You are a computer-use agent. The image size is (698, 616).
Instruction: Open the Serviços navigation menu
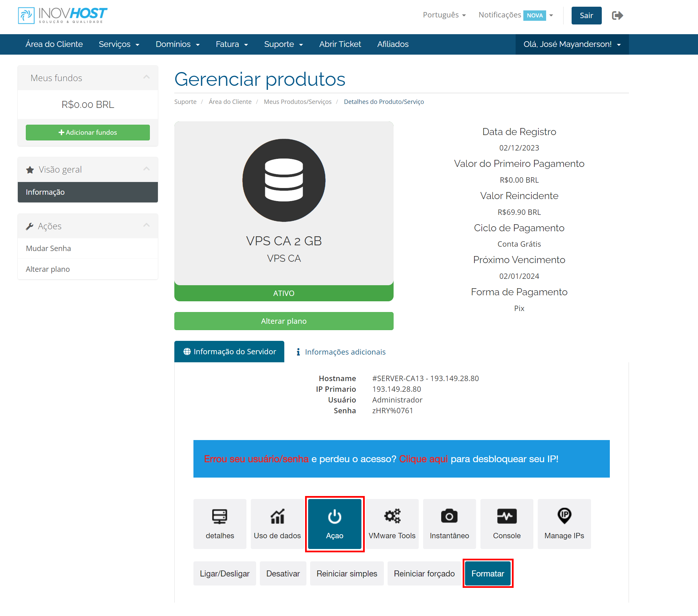119,44
